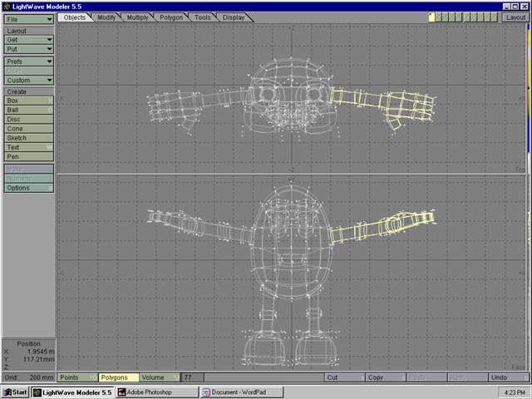532x399 pixels.
Task: Switch selection mode to Points
Action: 77,377
